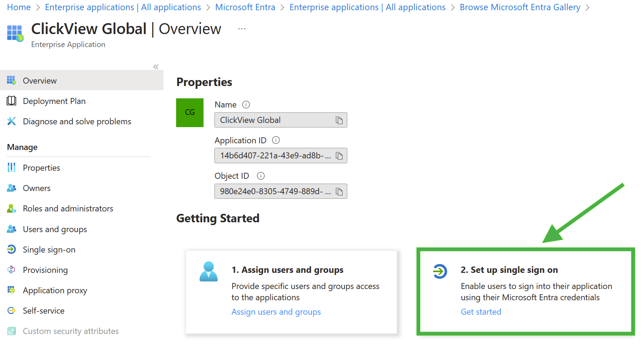Viewport: 644px width, 348px height.
Task: Copy the Object ID to clipboard
Action: pos(339,192)
